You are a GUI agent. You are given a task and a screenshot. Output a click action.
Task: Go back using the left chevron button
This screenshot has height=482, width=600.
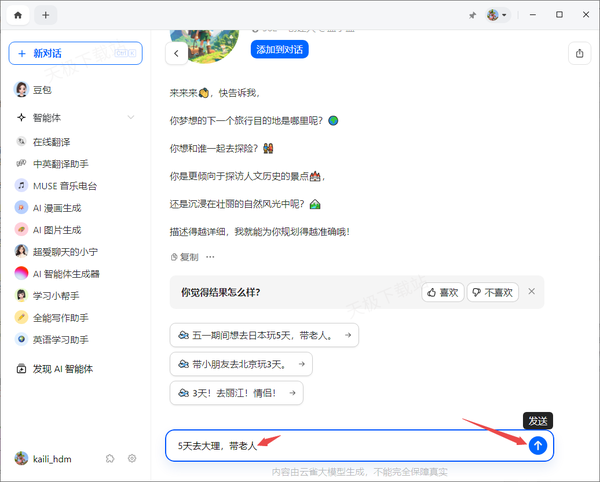pos(177,53)
